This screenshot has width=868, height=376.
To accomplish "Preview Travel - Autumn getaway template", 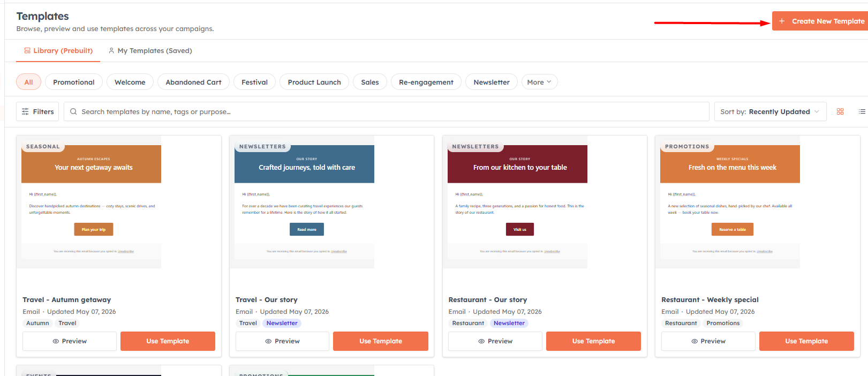I will pyautogui.click(x=70, y=341).
